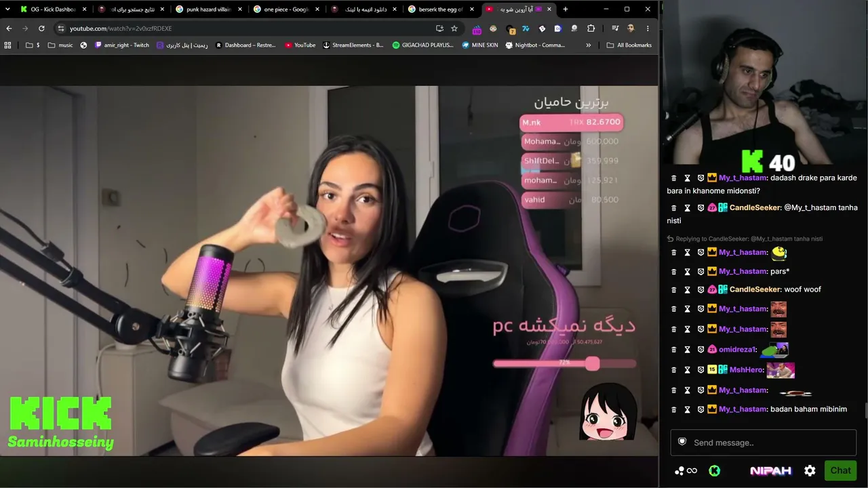Open the media controls toolbar icon
Screen dimensions: 868x488
[x=615, y=28]
